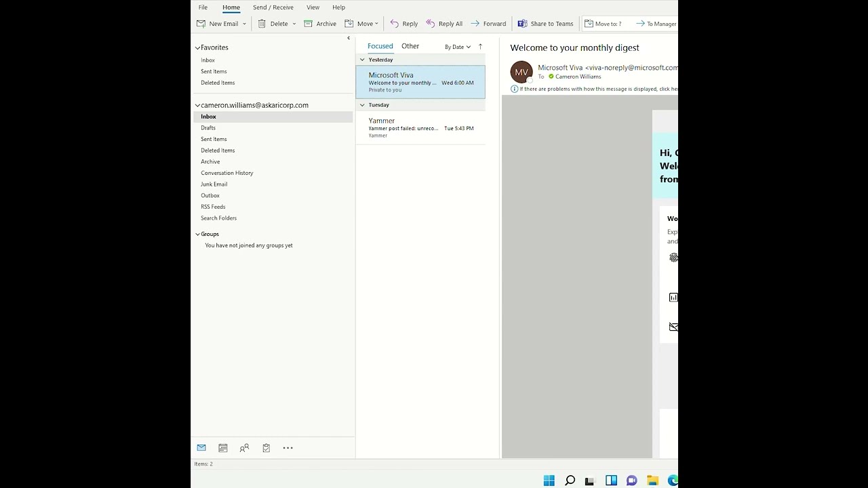Switch to Calendar view
This screenshot has width=868, height=488.
[223, 448]
